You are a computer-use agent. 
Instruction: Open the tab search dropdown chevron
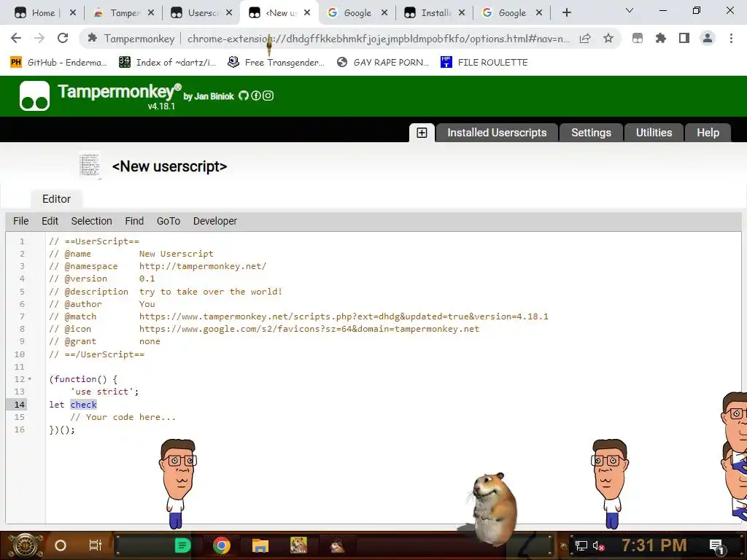coord(630,10)
